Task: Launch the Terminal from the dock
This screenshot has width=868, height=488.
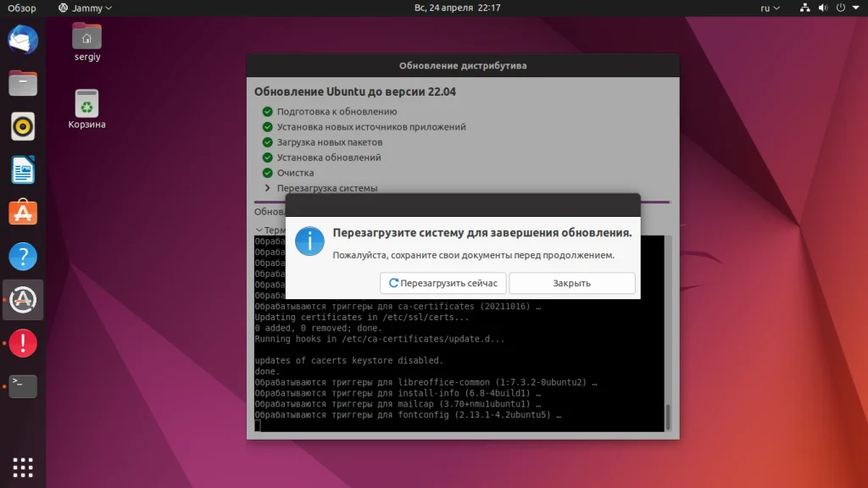Action: coord(22,386)
